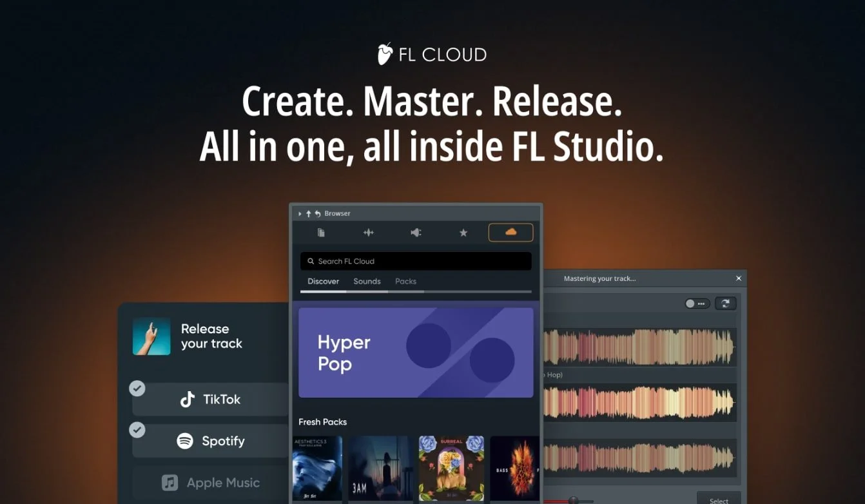
Task: Click the Select button in the mastering panel
Action: pos(719,499)
